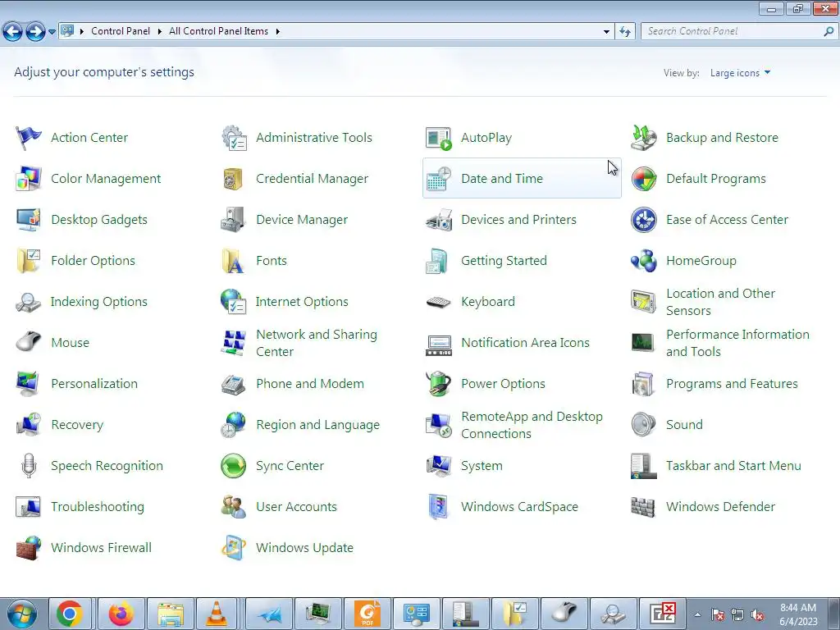
Task: Click the Speech Recognition microphone icon
Action: click(29, 466)
